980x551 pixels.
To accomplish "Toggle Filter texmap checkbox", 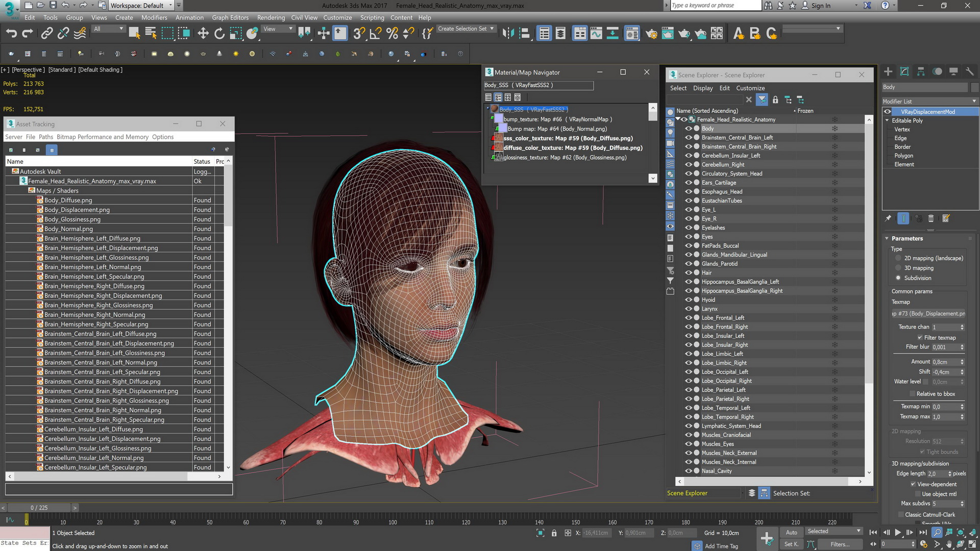I will tap(920, 338).
